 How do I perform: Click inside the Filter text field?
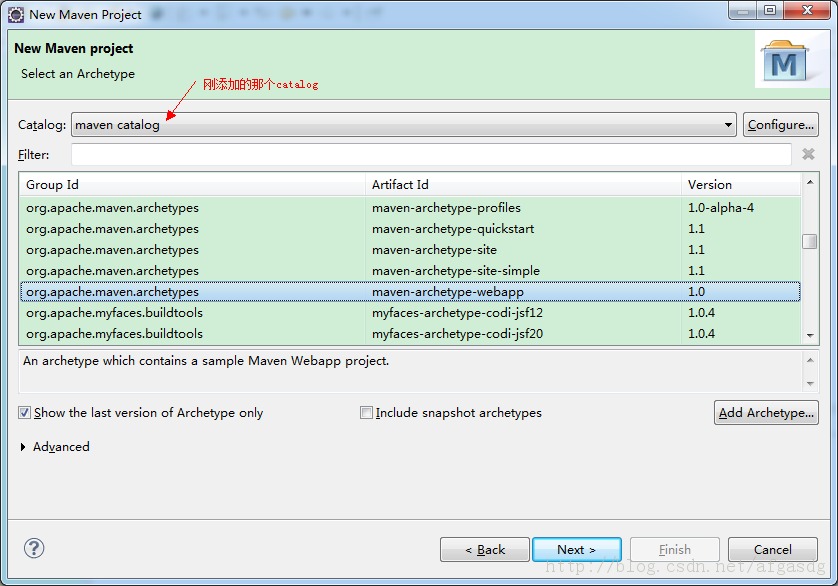click(x=431, y=155)
